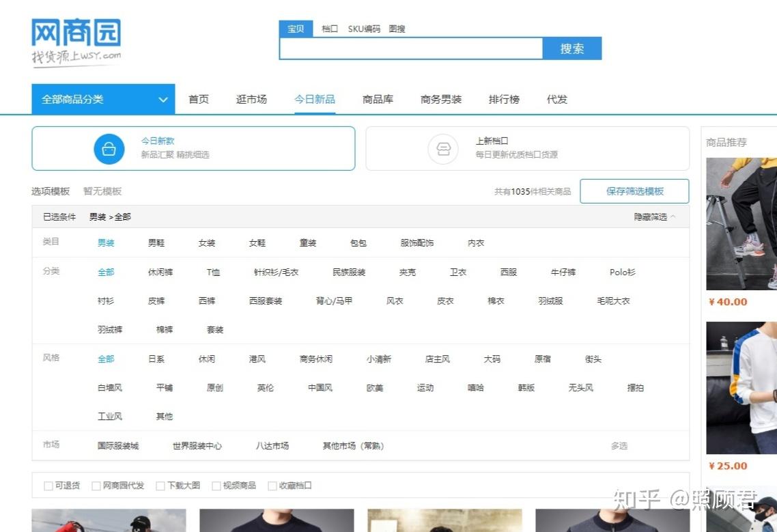This screenshot has width=777, height=532.
Task: Select the 牛仔裤 category link
Action: [563, 272]
